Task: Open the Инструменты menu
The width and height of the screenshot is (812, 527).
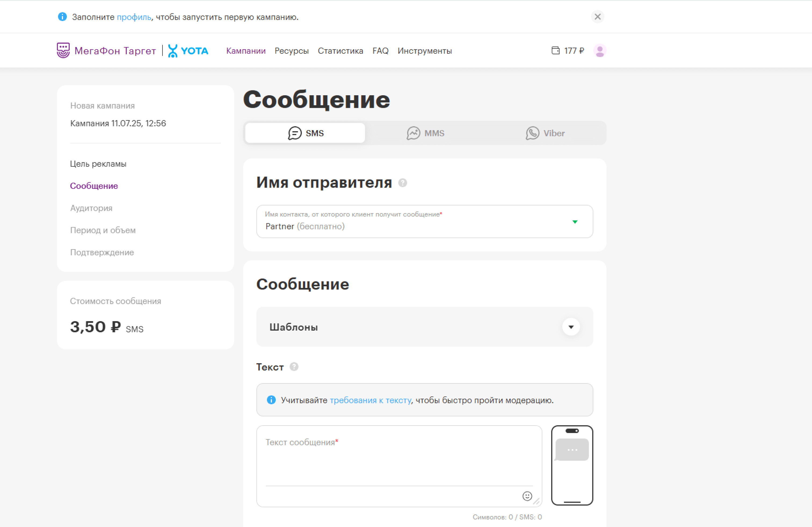Action: pos(424,50)
